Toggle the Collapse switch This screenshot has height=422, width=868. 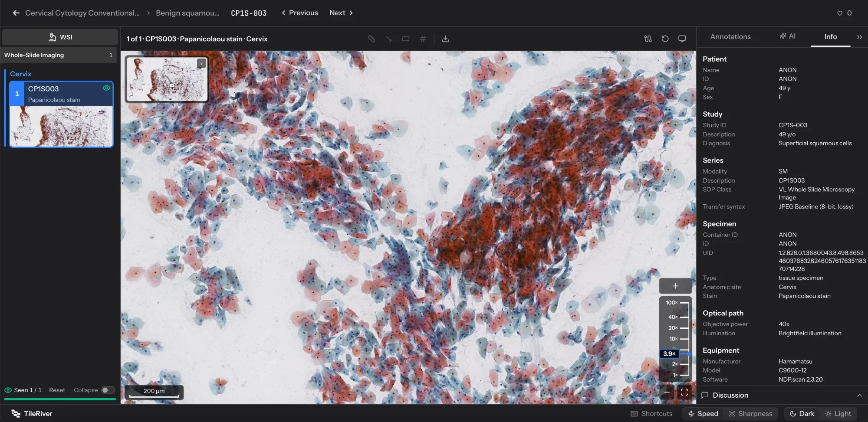tap(108, 390)
